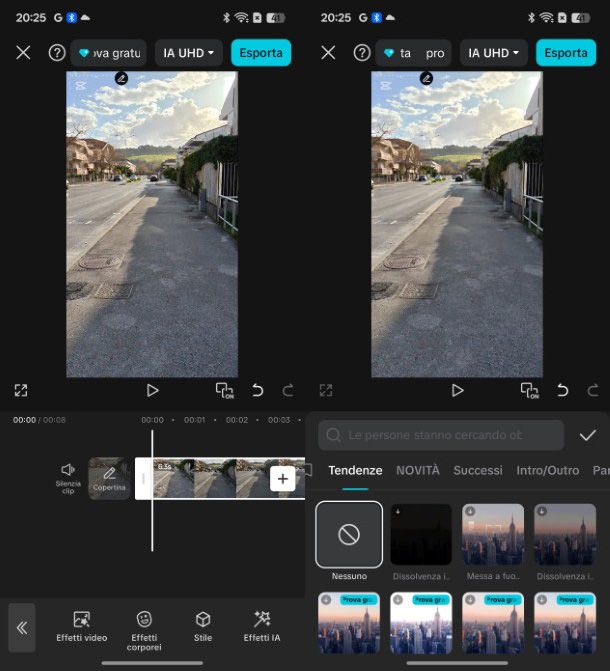610x671 pixels.
Task: Switch to the Successi tab
Action: pos(477,470)
